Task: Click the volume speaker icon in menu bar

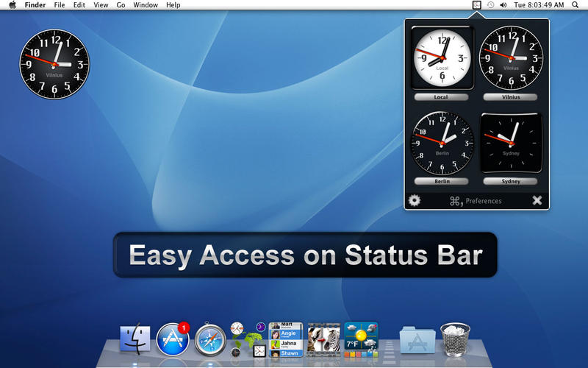Action: point(503,5)
